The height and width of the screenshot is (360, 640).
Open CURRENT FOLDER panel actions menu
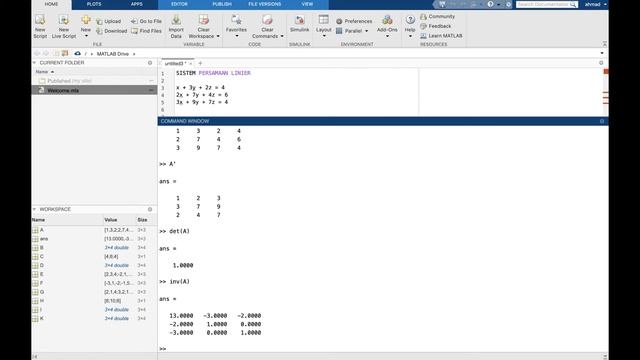(150, 63)
